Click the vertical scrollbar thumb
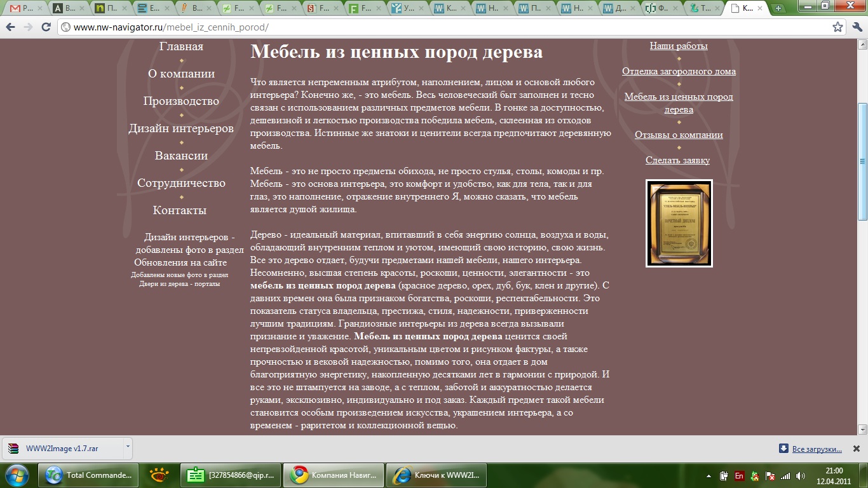Screen dimensions: 868x488 862,161
